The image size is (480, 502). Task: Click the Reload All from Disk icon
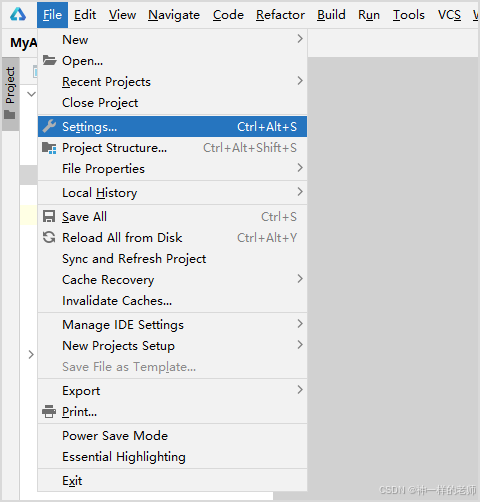point(49,238)
